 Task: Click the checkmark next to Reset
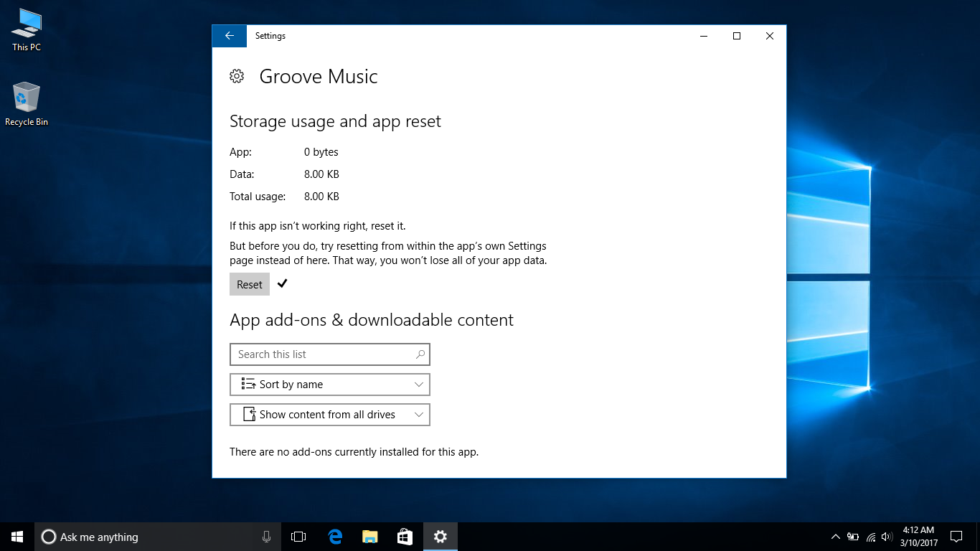pos(282,283)
